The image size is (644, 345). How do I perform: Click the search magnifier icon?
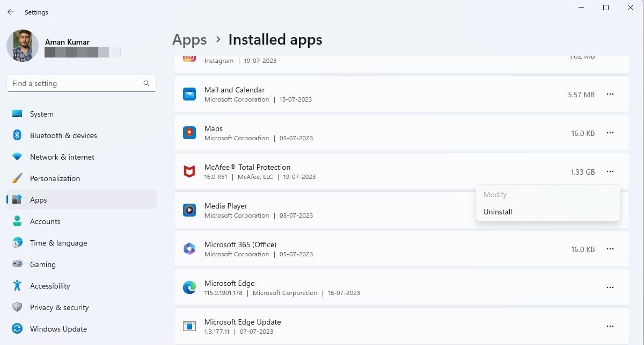tap(147, 83)
